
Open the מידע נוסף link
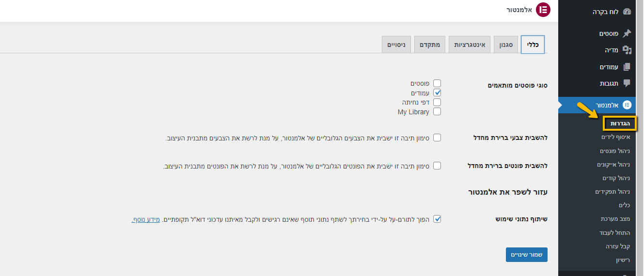coord(146,219)
